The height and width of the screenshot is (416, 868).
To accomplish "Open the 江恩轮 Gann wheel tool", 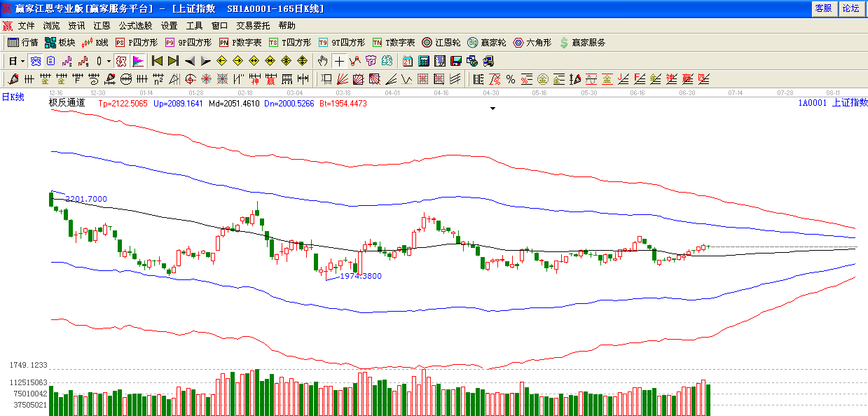I will point(441,43).
